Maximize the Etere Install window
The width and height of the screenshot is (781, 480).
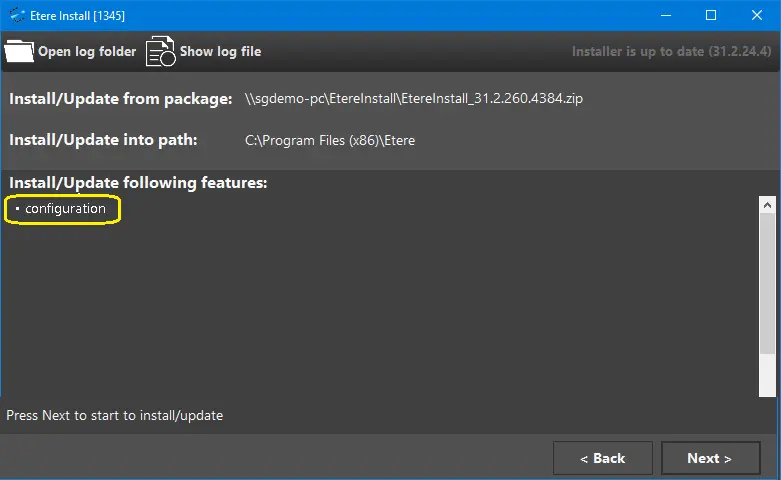coord(711,15)
